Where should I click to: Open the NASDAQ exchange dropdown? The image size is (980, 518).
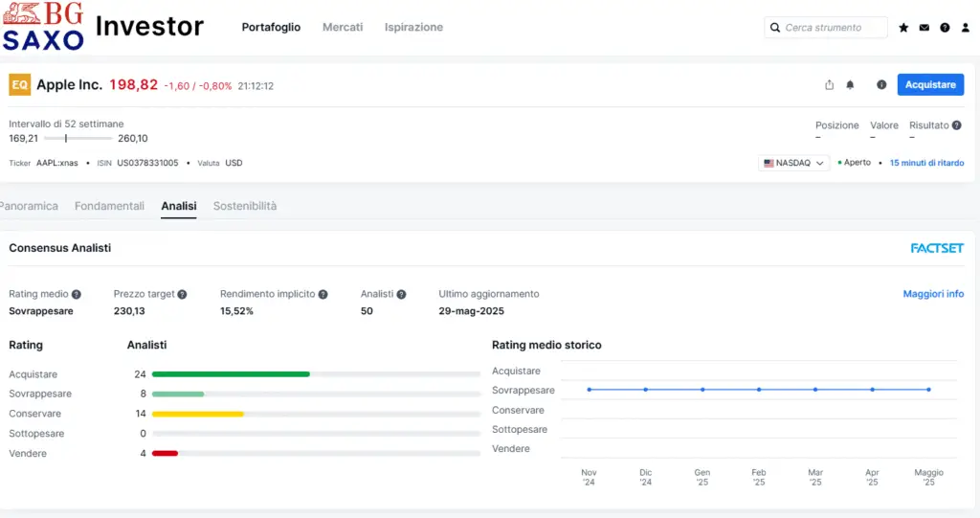pos(793,163)
